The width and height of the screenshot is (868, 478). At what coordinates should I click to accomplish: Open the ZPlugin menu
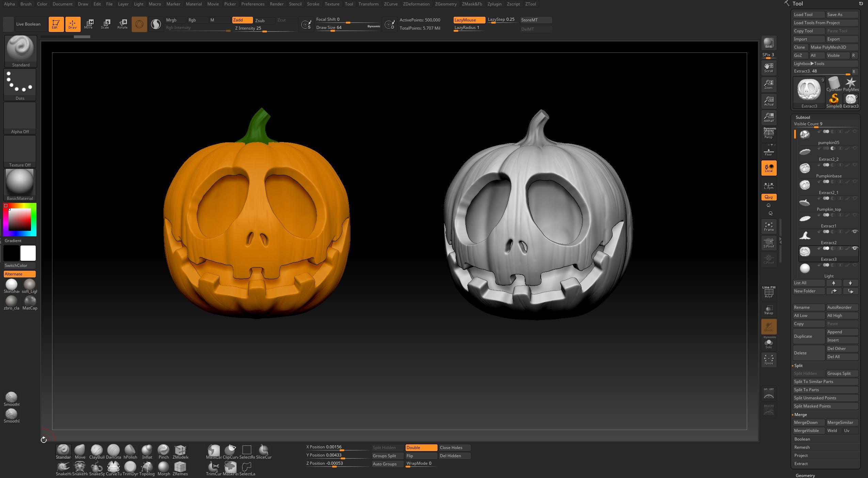494,4
